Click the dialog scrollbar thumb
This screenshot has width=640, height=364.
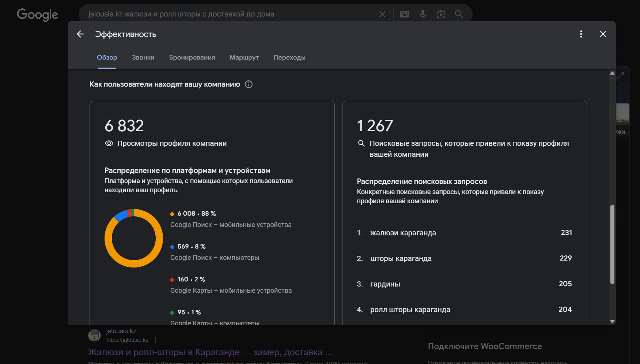[612, 244]
